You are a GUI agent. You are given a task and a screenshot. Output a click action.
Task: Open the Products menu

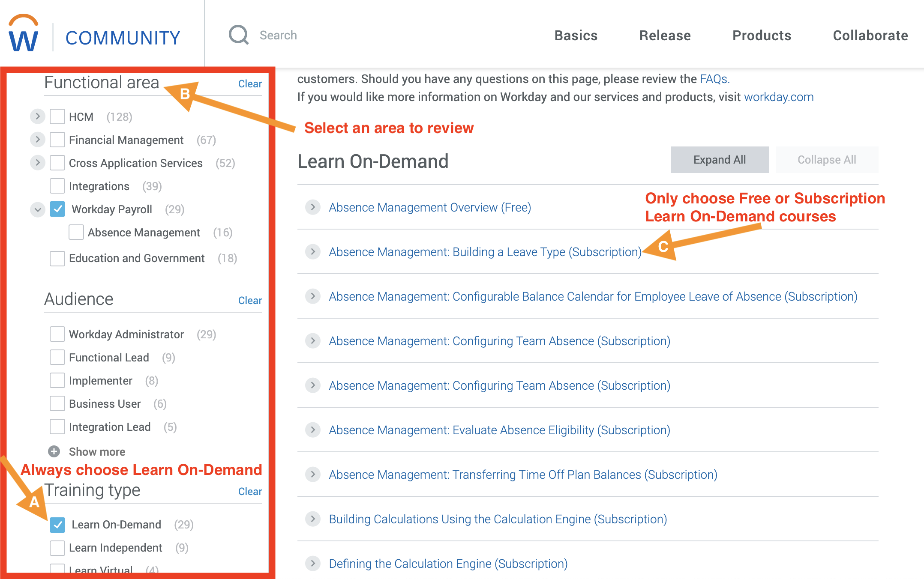762,35
